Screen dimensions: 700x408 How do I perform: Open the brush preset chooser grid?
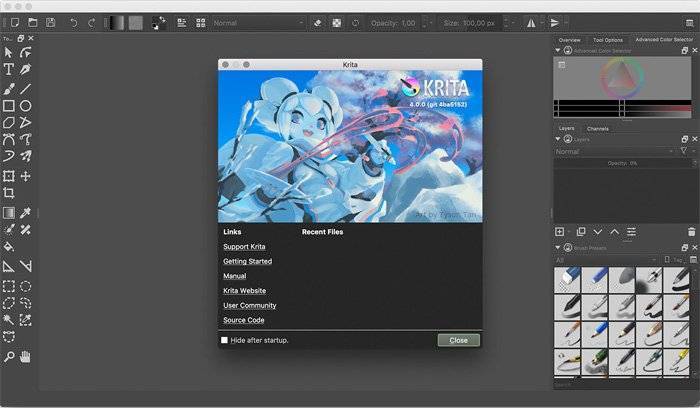tap(201, 23)
